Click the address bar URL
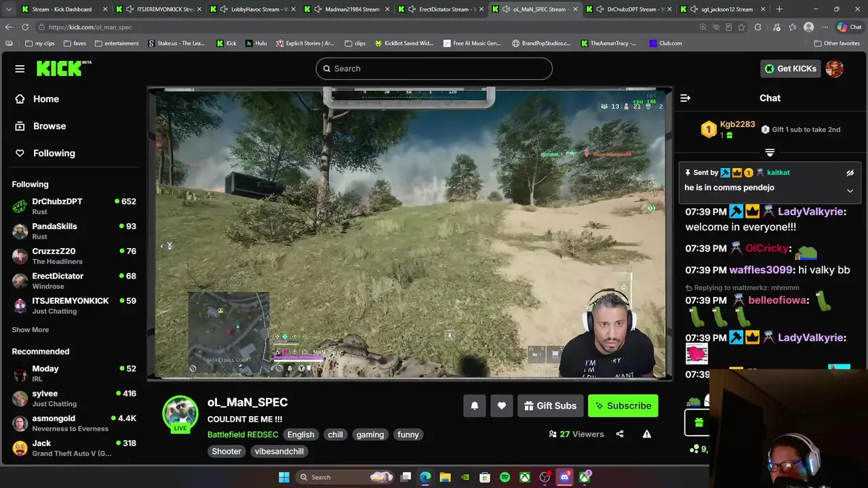868x488 pixels. 90,27
